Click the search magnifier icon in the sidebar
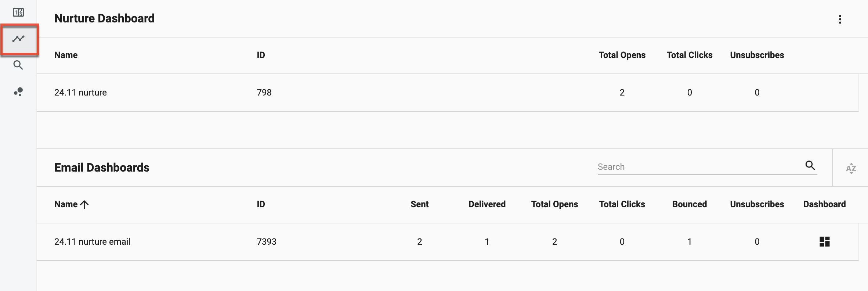 click(19, 65)
